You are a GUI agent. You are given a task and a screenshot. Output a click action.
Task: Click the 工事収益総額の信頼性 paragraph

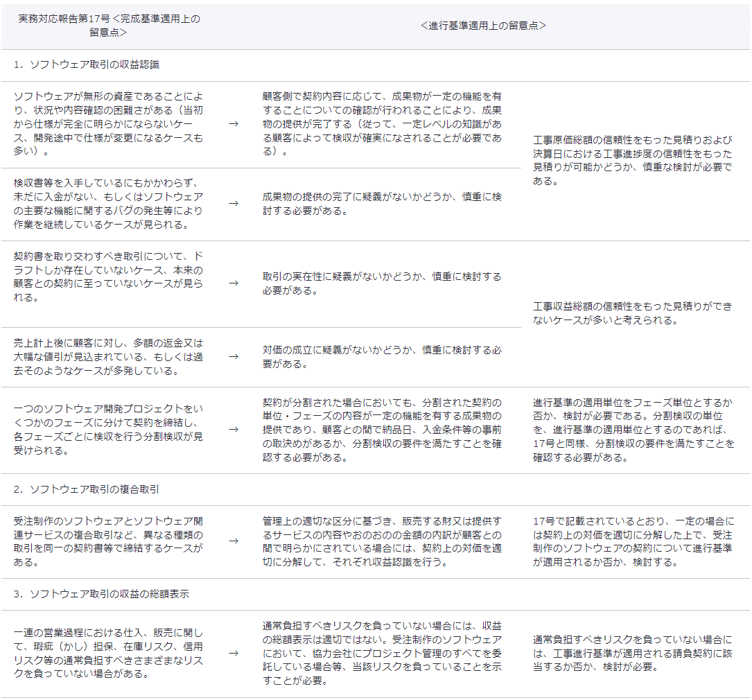pos(632,313)
